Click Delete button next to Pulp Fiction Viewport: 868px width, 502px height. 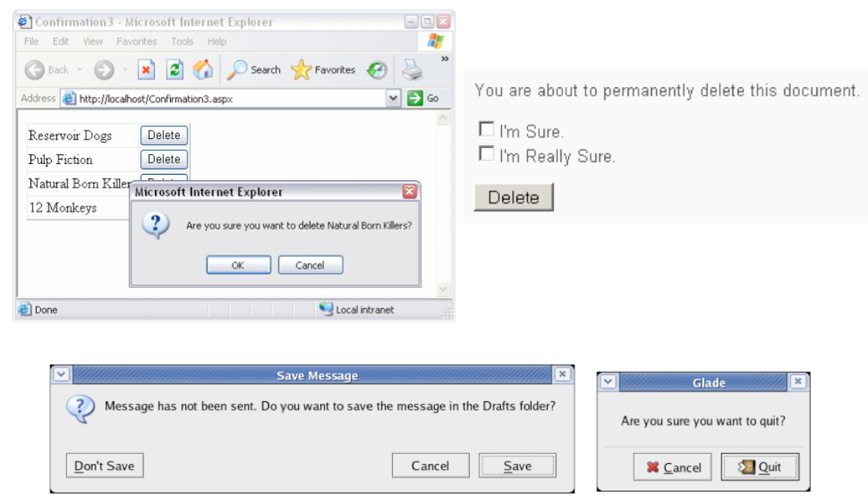164,159
